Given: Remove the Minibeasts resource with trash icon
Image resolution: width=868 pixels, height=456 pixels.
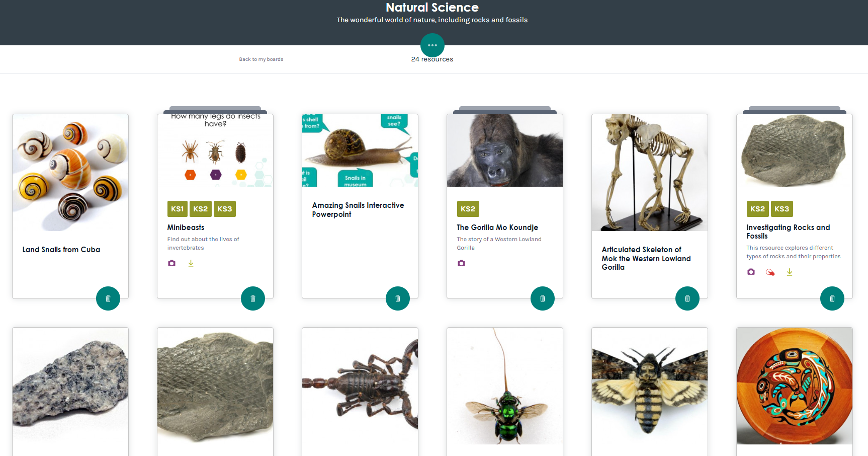Looking at the screenshot, I should point(253,298).
